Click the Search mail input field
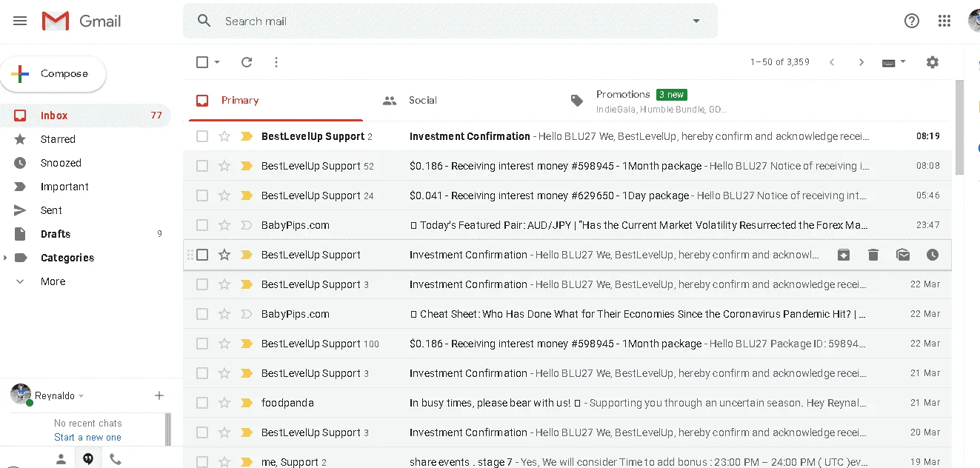 pos(452,21)
